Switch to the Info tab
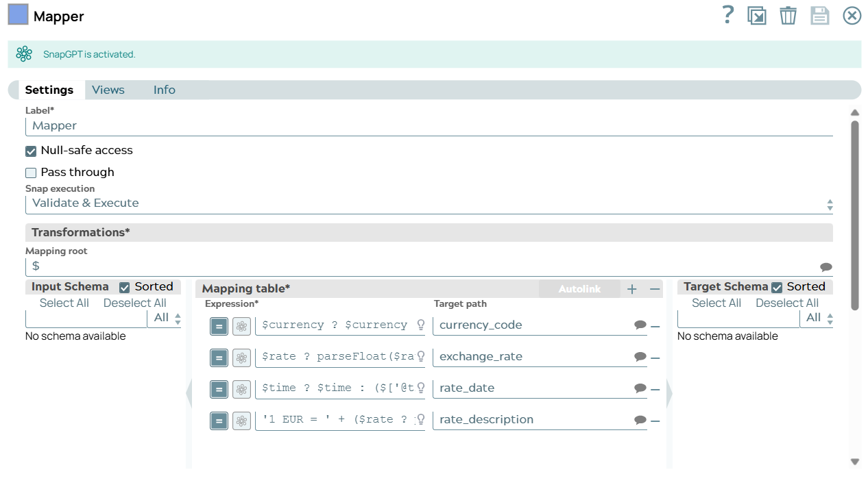This screenshot has width=868, height=487. [x=164, y=90]
